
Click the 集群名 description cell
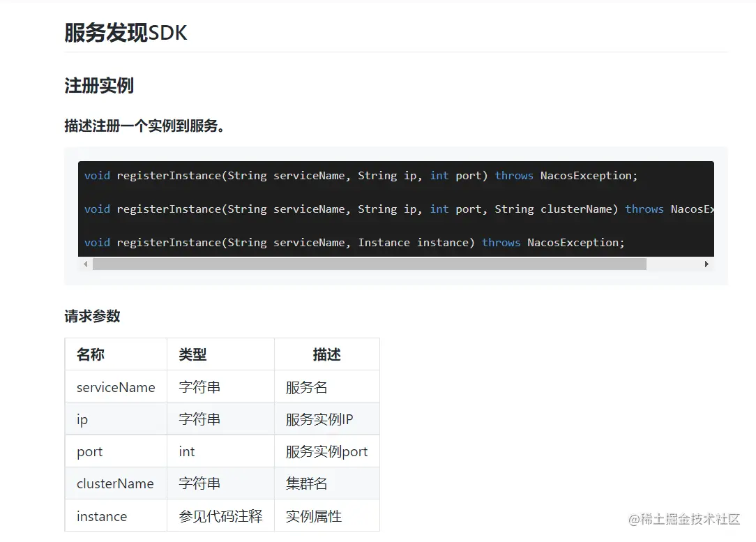tap(327, 483)
